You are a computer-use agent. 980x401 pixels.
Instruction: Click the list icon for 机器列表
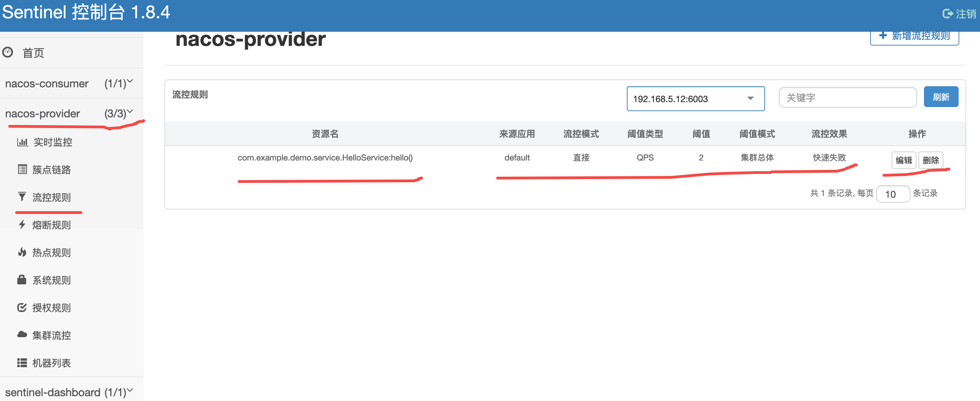pyautogui.click(x=22, y=363)
